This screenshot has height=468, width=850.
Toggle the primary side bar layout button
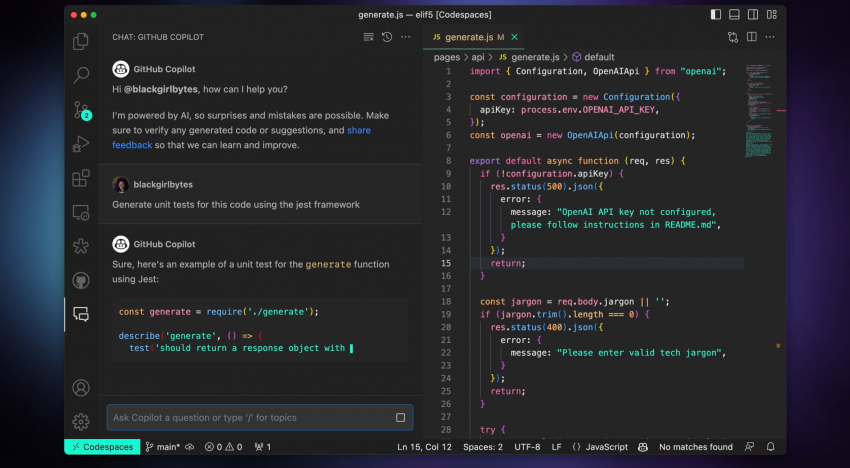(715, 15)
